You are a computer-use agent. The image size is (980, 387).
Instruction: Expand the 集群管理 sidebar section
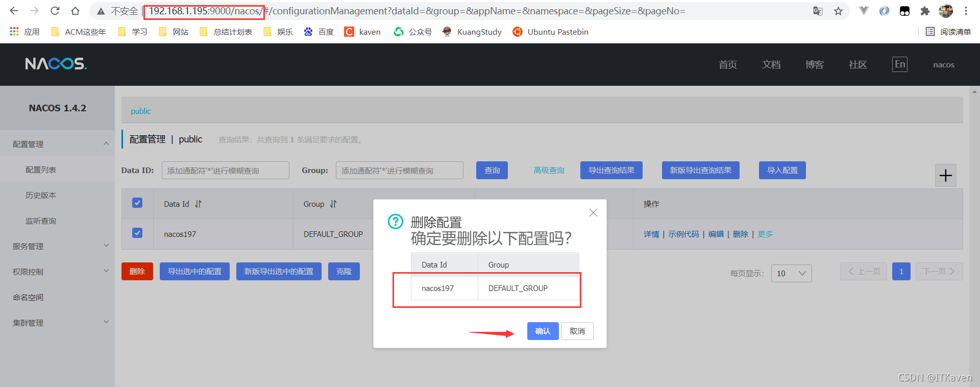57,323
